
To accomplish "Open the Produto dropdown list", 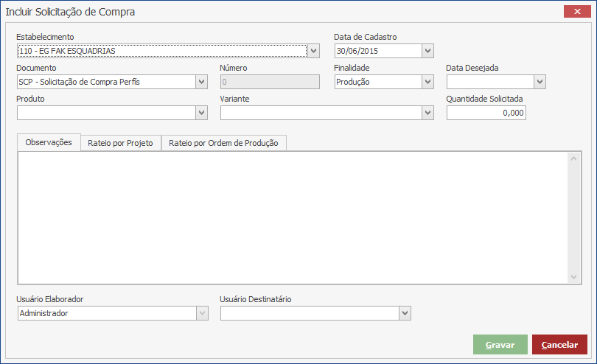I will (x=201, y=113).
